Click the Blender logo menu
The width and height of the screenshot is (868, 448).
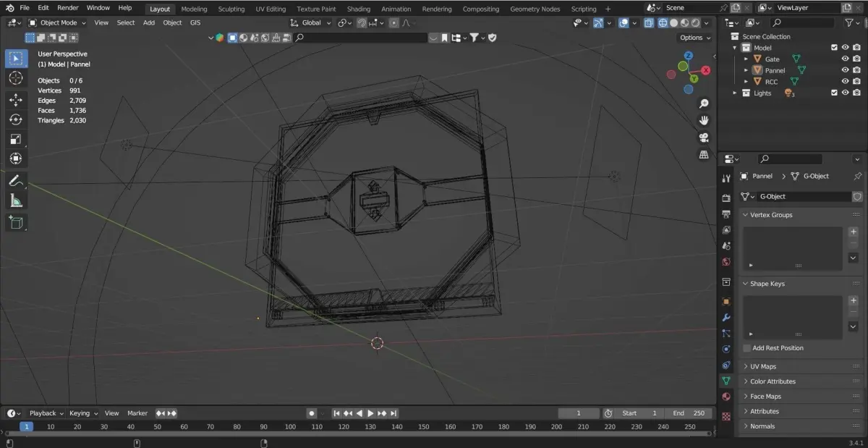click(x=9, y=8)
